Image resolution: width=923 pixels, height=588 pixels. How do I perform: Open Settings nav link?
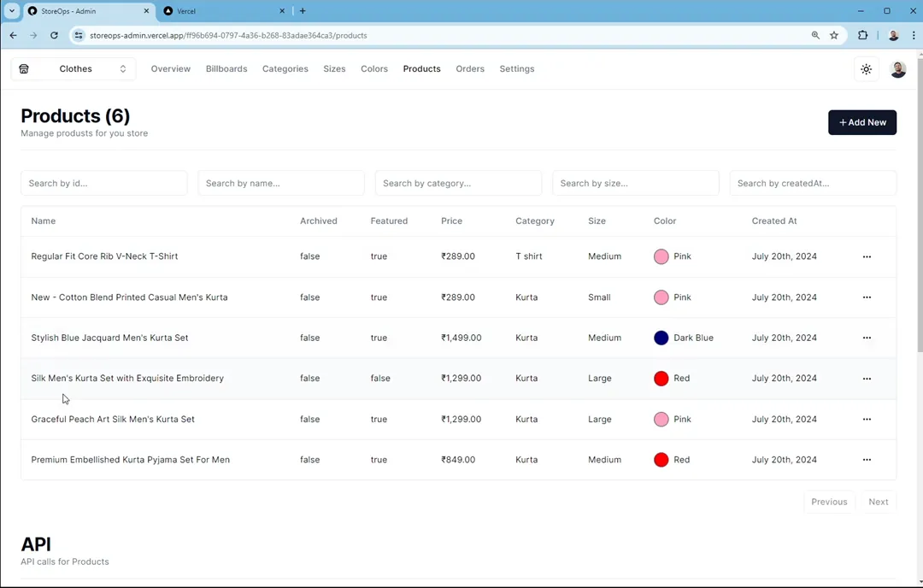[517, 69]
